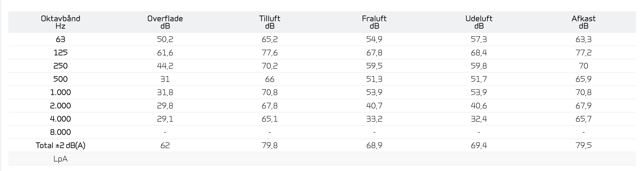Click the Overflade dB column header
Image resolution: width=644 pixels, height=171 pixels.
coord(165,22)
